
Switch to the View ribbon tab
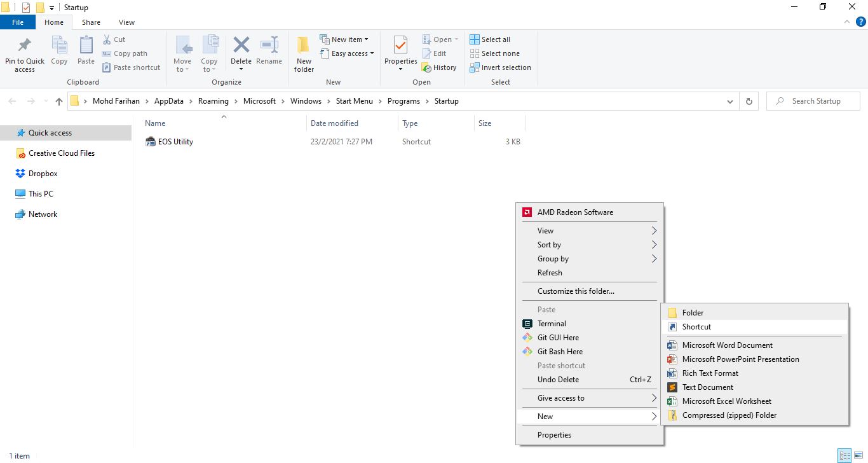[126, 22]
